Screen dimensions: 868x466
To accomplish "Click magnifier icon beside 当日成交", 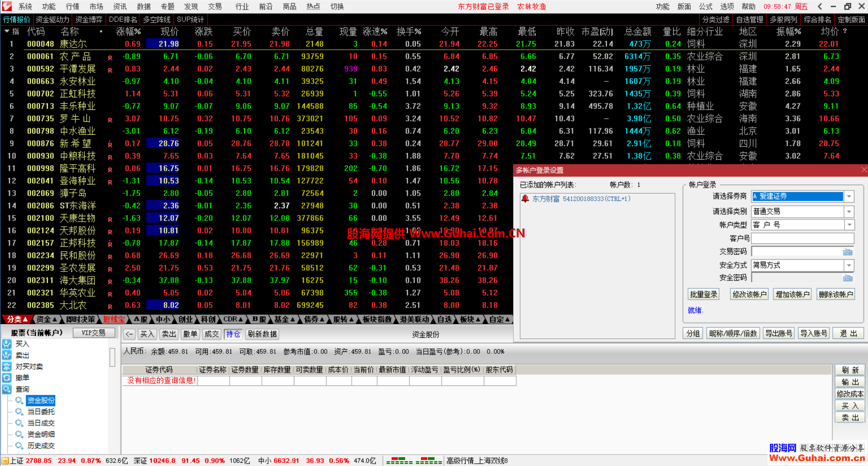I will point(19,423).
